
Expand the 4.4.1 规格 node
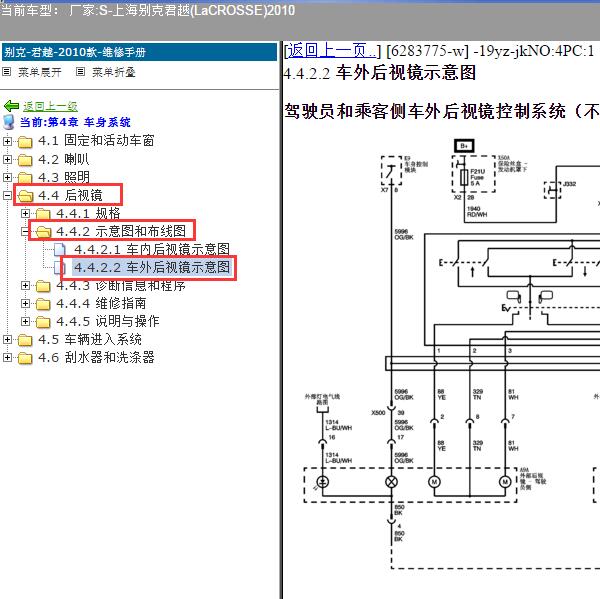(25, 214)
